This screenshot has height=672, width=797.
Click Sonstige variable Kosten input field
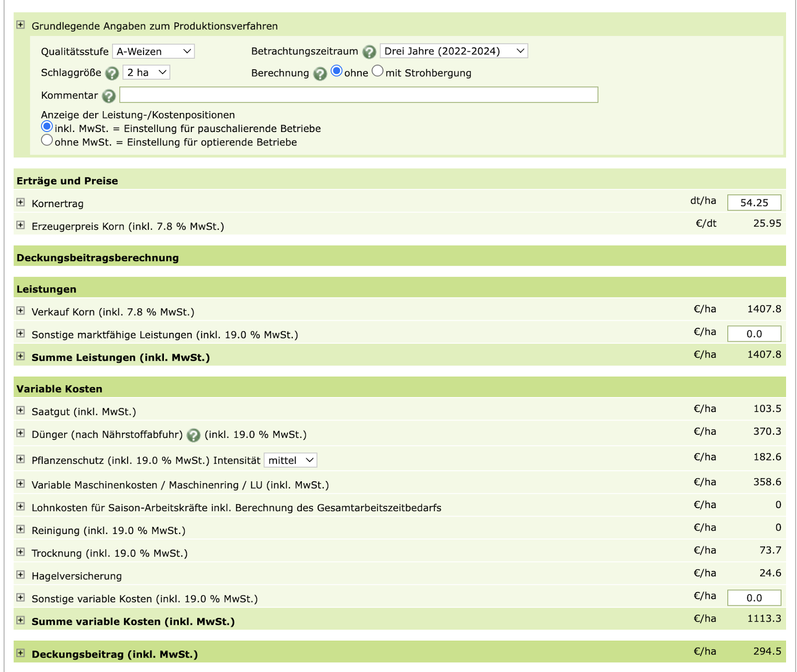pyautogui.click(x=754, y=598)
